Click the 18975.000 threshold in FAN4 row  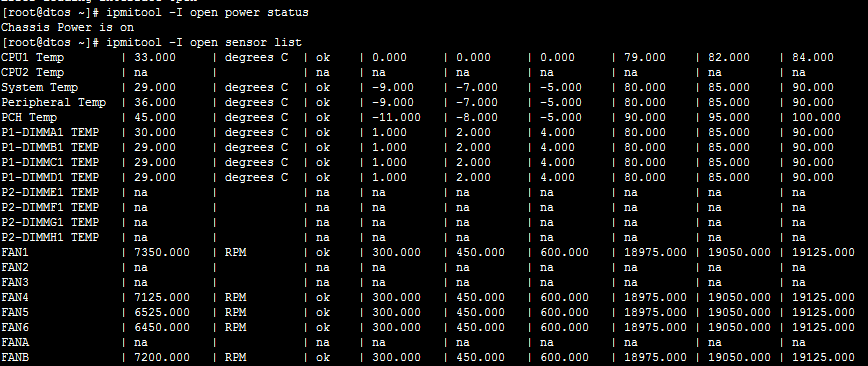[655, 297]
